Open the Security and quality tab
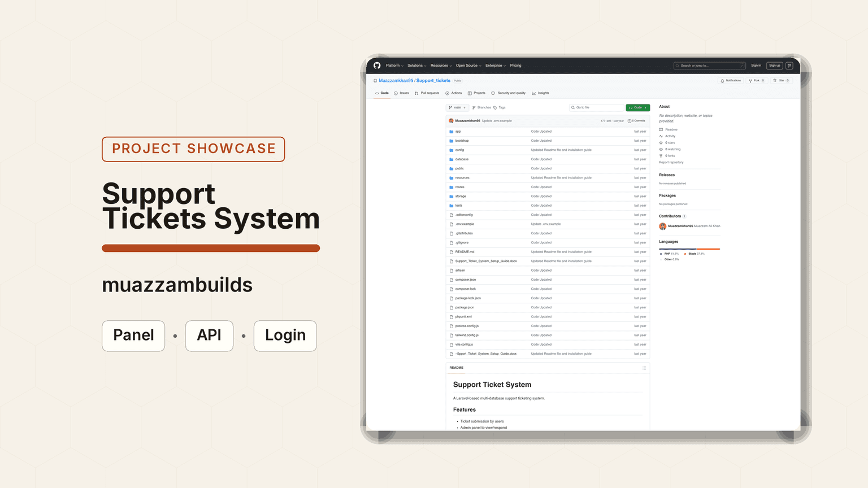The width and height of the screenshot is (868, 488). [509, 93]
